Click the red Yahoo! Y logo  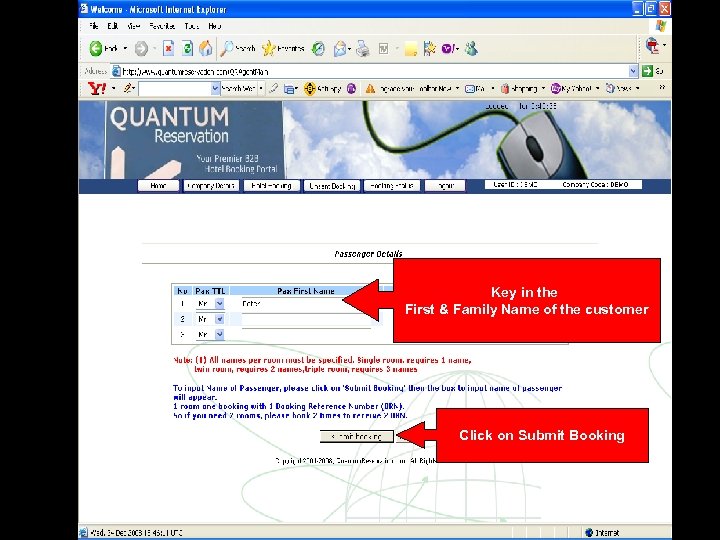point(97,88)
